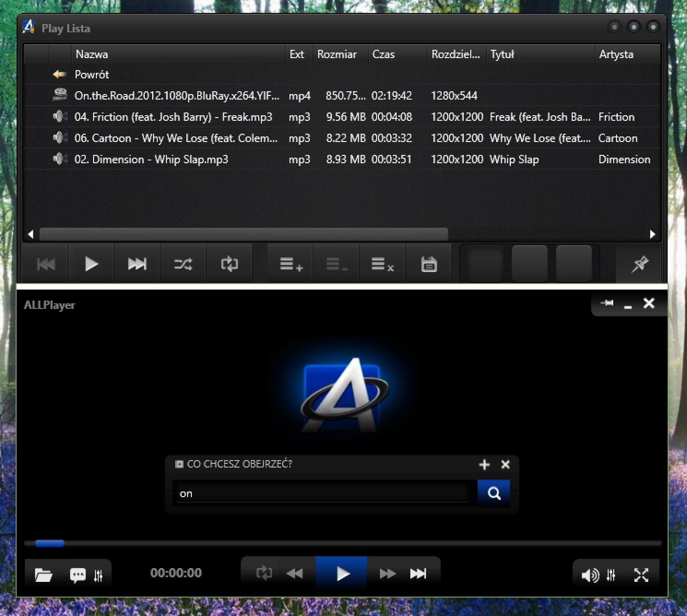
Task: Mute audio via the speaker icon
Action: click(x=590, y=575)
